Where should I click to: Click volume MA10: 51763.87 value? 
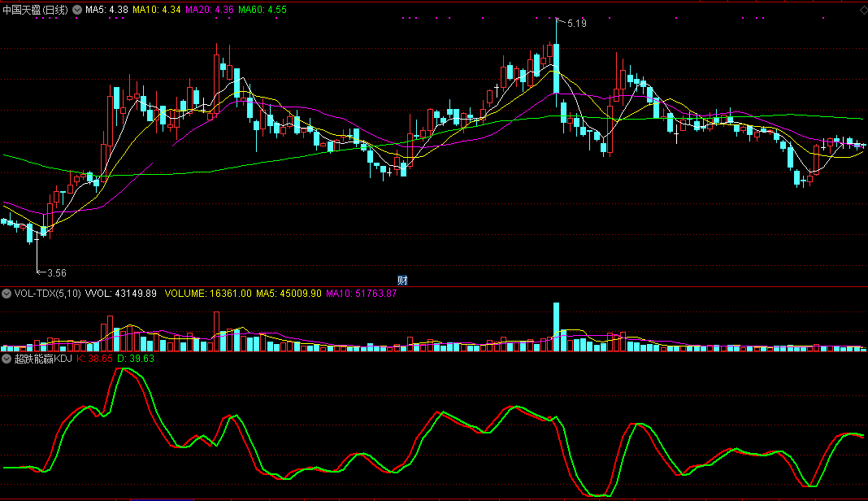click(x=362, y=294)
